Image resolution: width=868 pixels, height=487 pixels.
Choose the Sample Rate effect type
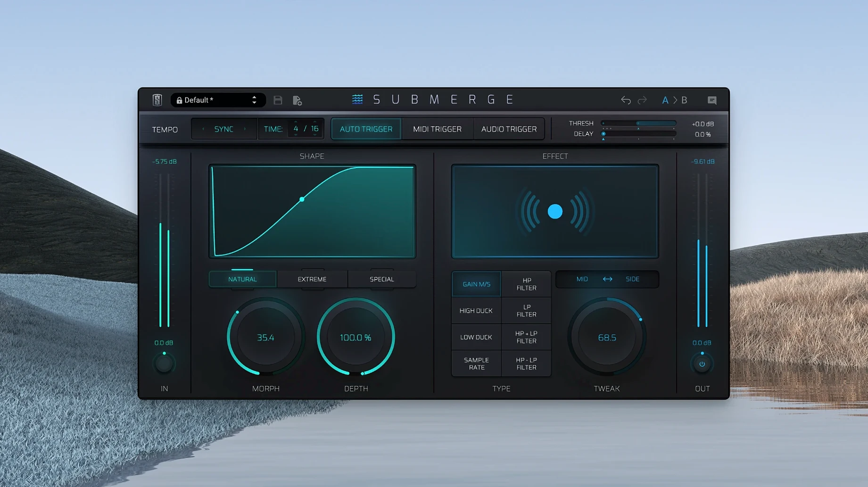(476, 363)
